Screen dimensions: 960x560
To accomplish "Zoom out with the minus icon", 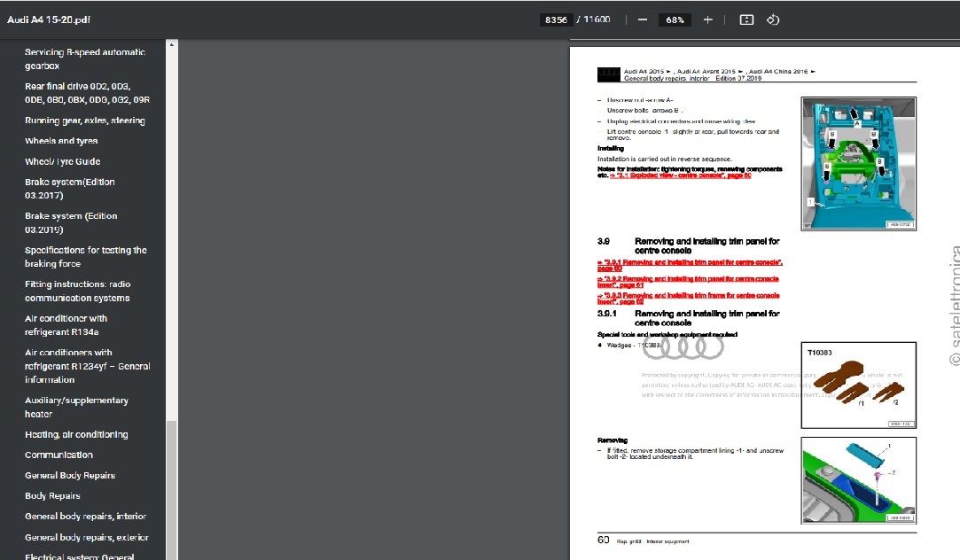I will [643, 19].
